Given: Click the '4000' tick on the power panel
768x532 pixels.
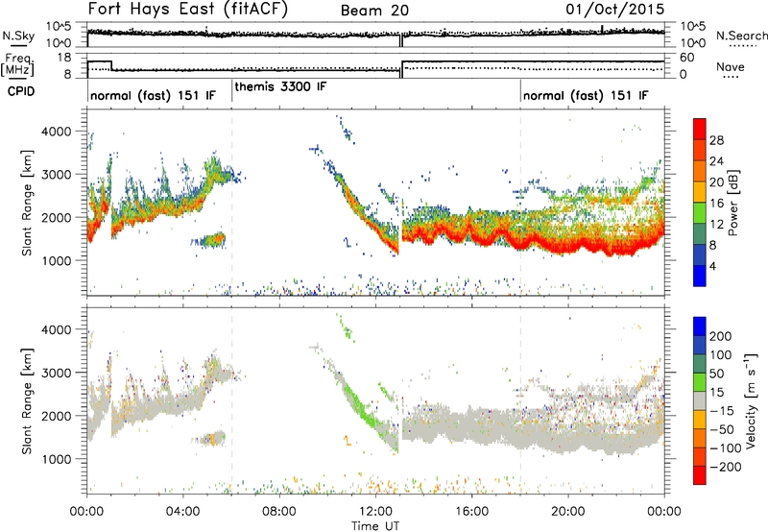Looking at the screenshot, I should [x=57, y=132].
